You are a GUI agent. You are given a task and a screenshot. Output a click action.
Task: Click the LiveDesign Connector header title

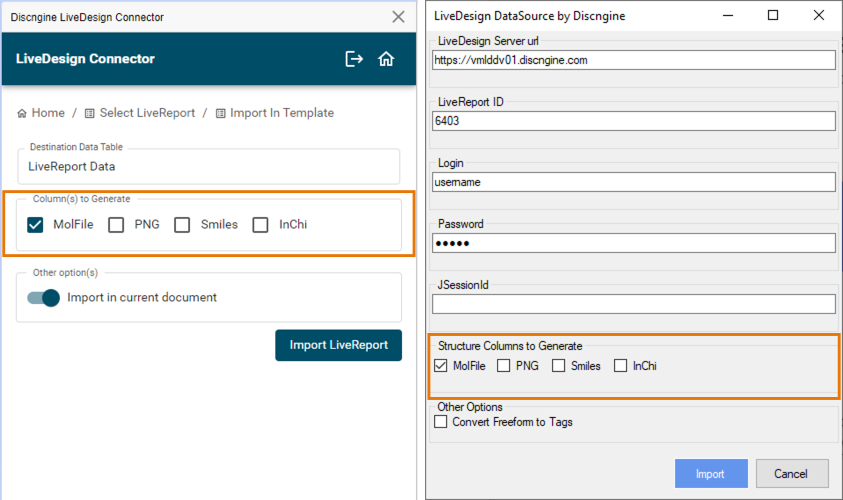pos(85,59)
